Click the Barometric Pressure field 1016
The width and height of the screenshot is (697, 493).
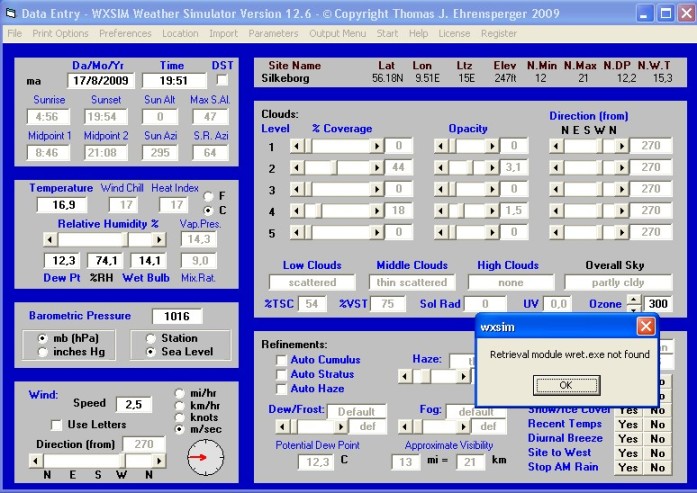point(177,316)
